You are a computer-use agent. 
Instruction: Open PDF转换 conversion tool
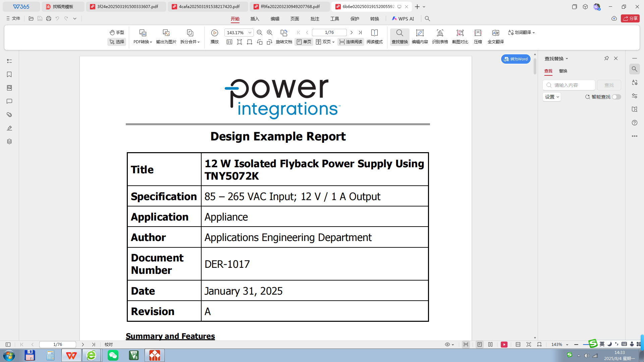click(143, 37)
